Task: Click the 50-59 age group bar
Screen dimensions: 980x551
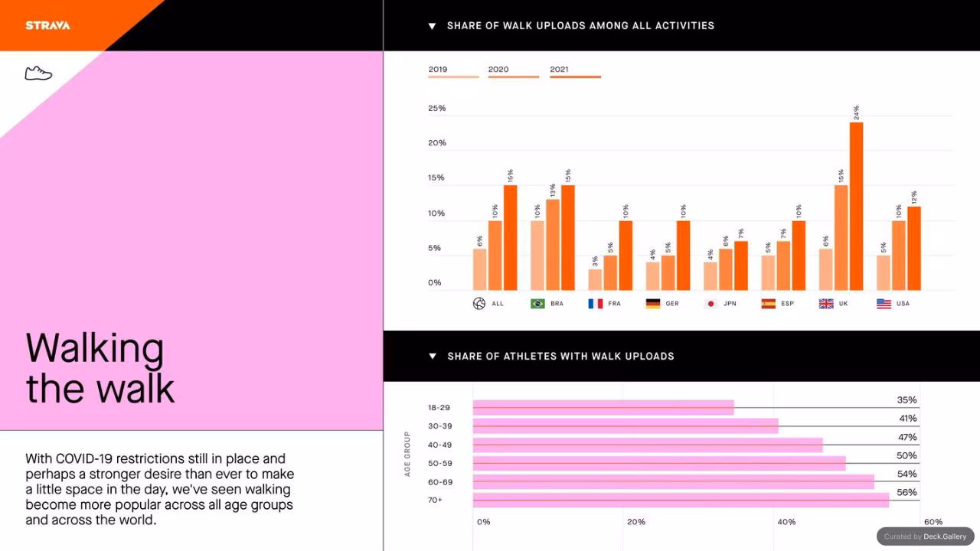Action: coord(659,463)
